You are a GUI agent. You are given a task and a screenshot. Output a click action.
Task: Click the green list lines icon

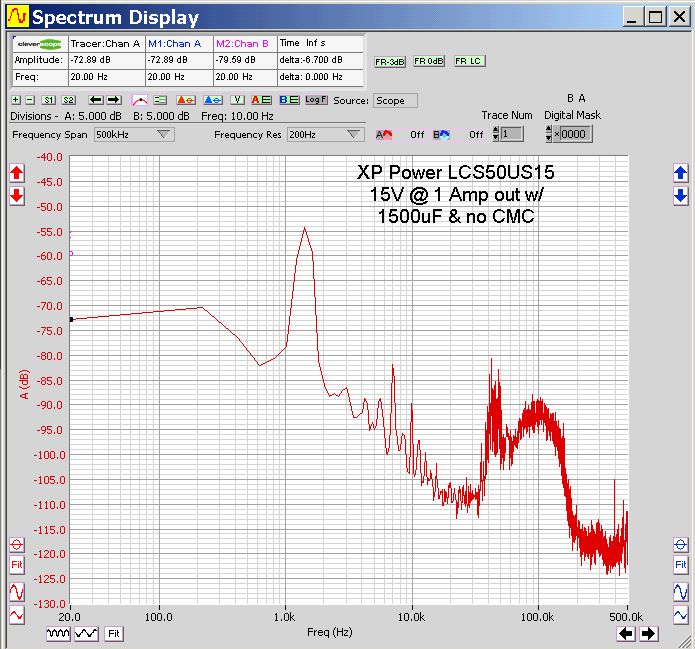click(160, 101)
